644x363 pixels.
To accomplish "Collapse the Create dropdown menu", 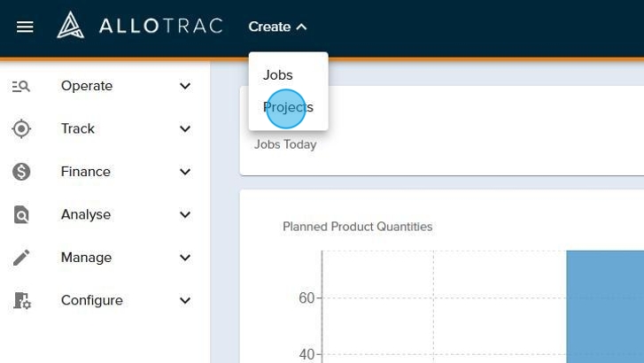I will [x=277, y=27].
